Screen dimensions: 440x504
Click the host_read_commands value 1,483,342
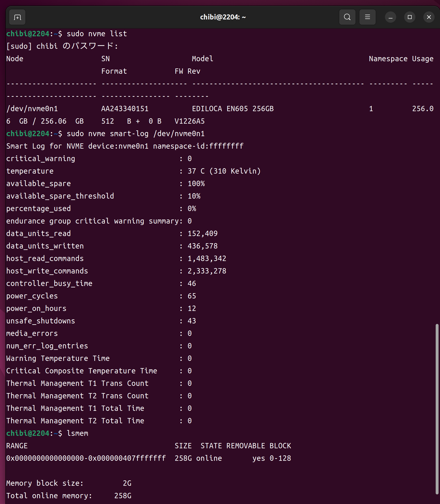[207, 259]
